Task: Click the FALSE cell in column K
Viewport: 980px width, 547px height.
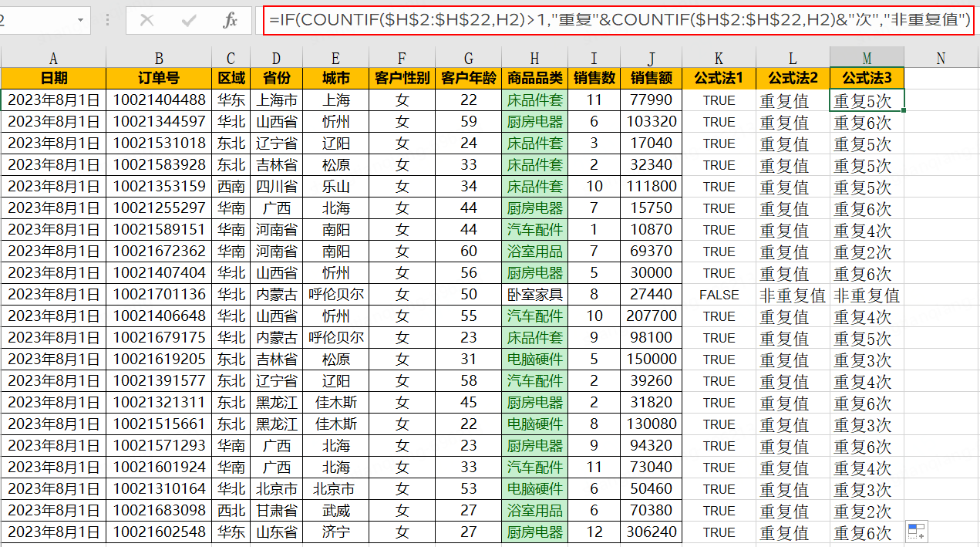Action: (719, 295)
